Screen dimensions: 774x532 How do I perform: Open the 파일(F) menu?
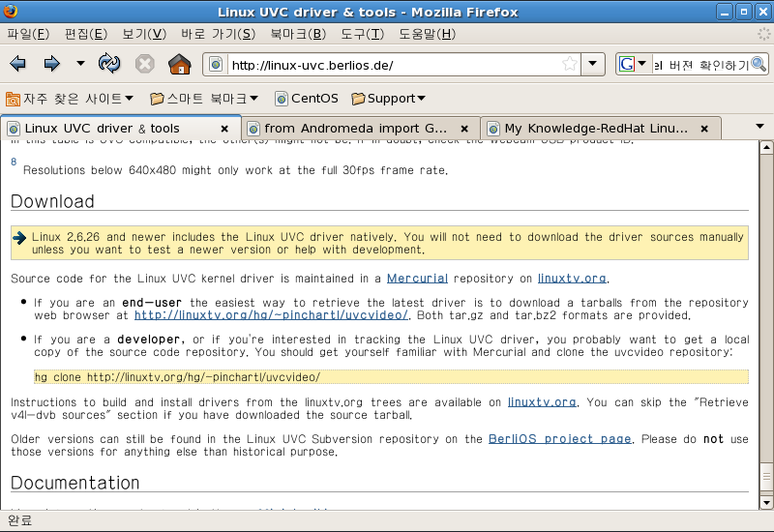[28, 34]
